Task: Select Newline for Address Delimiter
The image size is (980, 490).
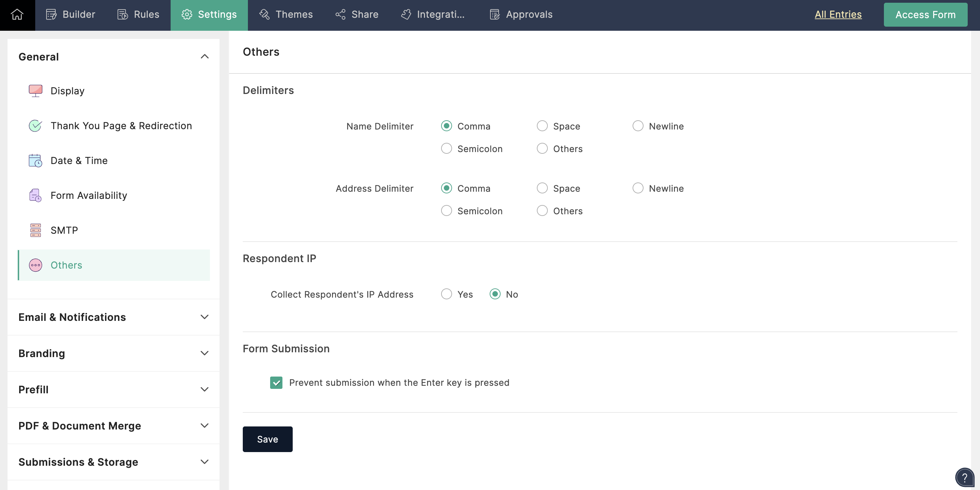Action: [638, 188]
